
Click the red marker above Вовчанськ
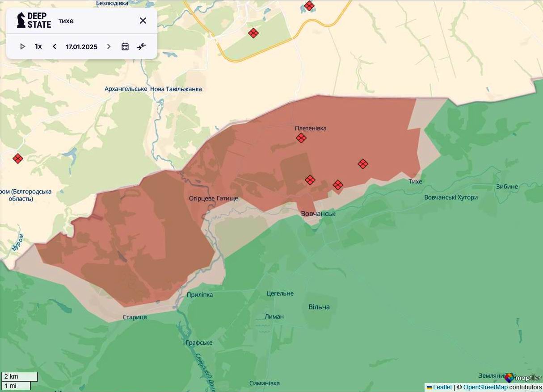(310, 180)
